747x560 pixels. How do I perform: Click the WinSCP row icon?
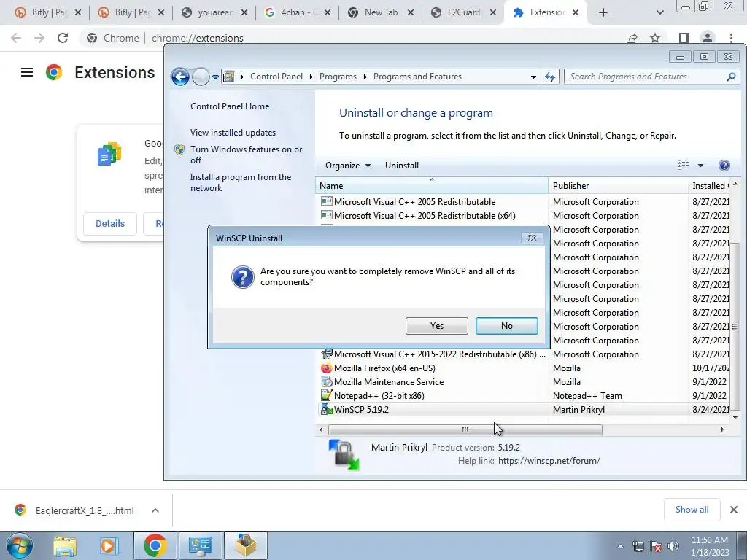coord(326,409)
